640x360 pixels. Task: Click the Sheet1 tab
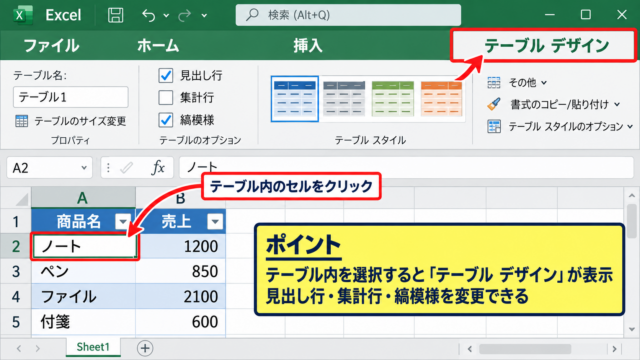coord(93,347)
